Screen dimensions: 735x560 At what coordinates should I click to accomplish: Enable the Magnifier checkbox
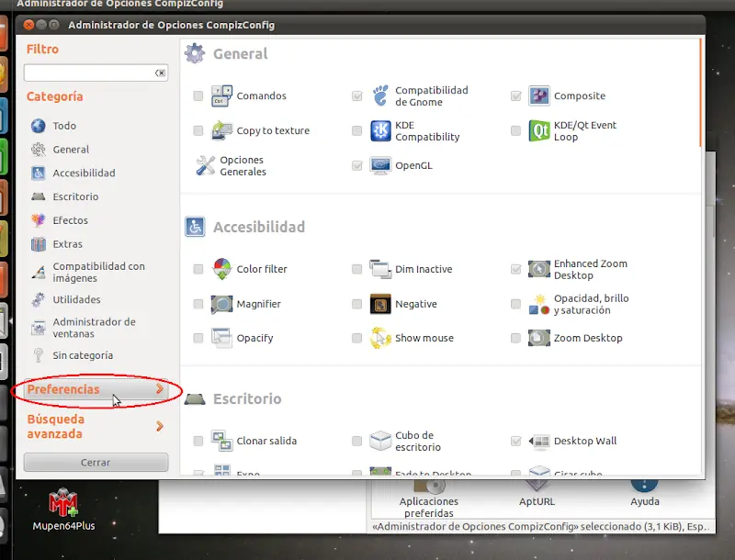tap(198, 305)
